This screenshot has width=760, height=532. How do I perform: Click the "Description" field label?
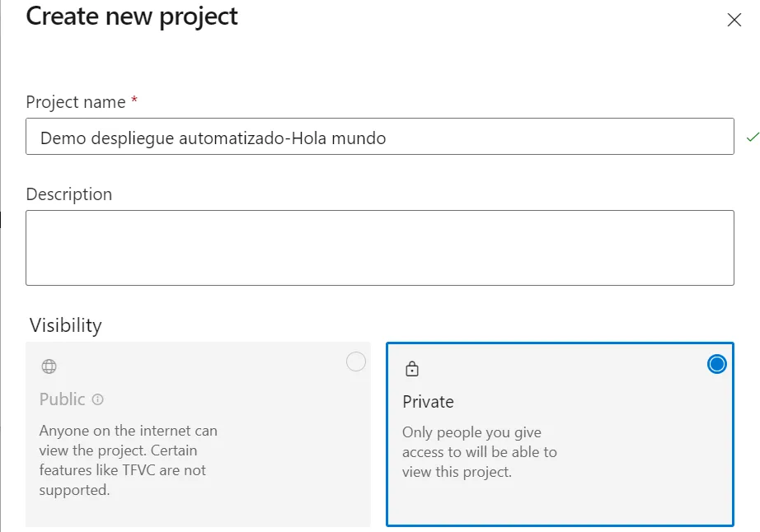click(x=69, y=194)
